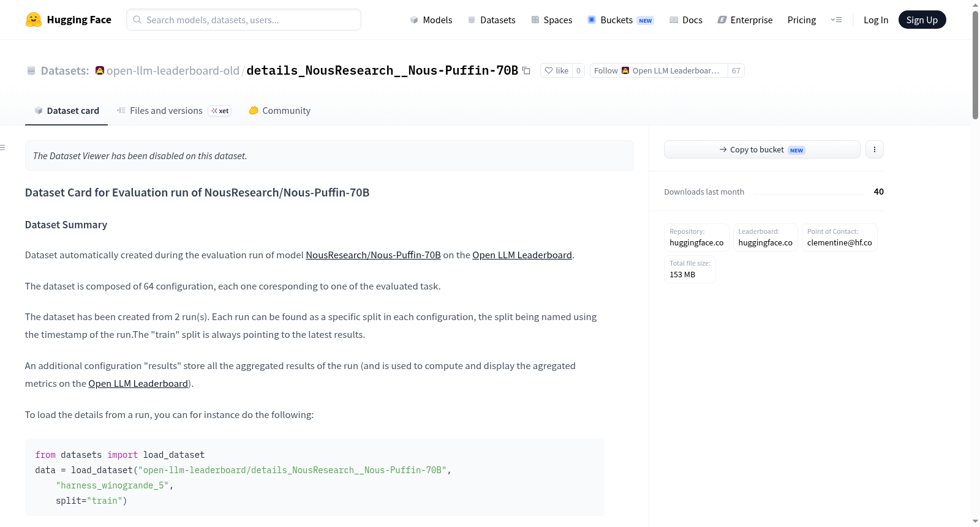Click the Open LLM Leaderboard follow avatar
Image resolution: width=980 pixels, height=527 pixels.
(x=625, y=70)
